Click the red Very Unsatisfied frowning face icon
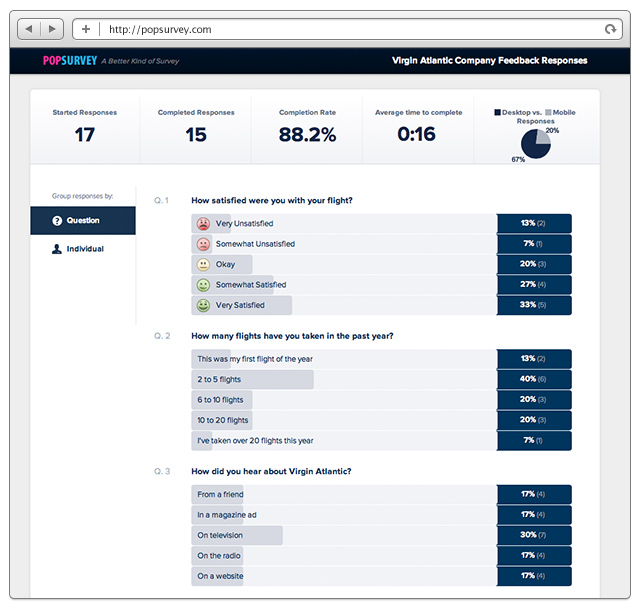Image resolution: width=640 pixels, height=610 pixels. click(203, 223)
